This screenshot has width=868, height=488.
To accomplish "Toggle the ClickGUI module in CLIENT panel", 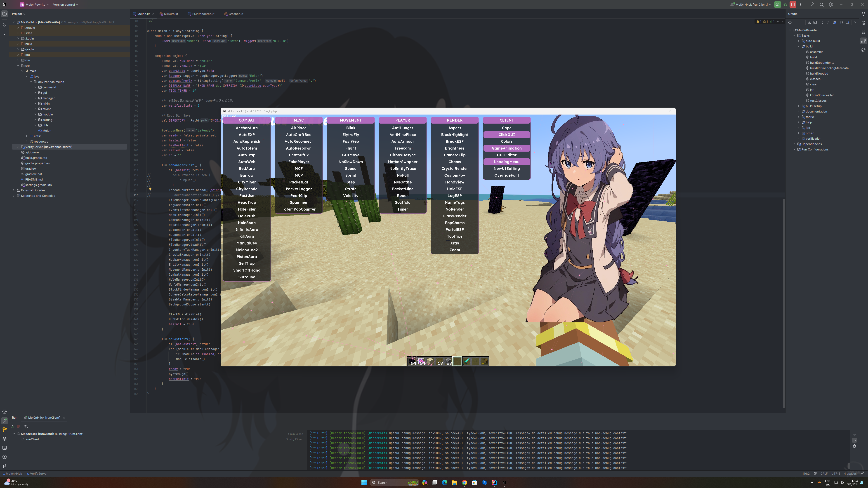I will (506, 135).
